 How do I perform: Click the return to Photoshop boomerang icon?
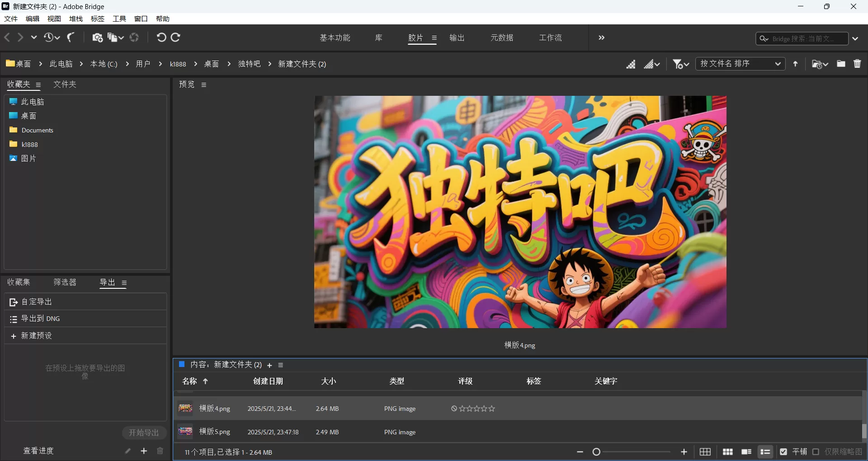tap(70, 38)
